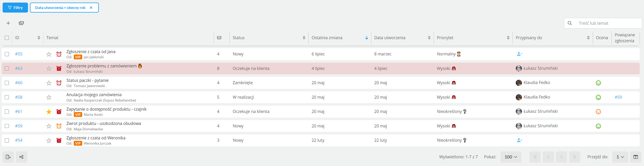The width and height of the screenshot is (644, 166).
Task: Open ticket 'Status paczki - pytanie'
Action: 87,80
